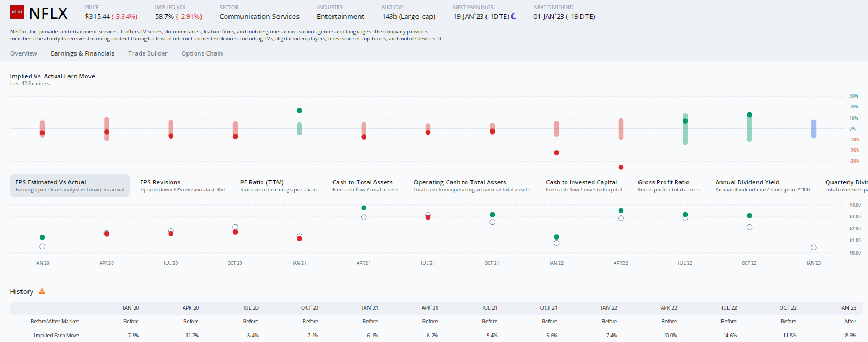Click the red APR'22 actual move dot
Viewport: 868px width, 342px height.
(x=621, y=167)
